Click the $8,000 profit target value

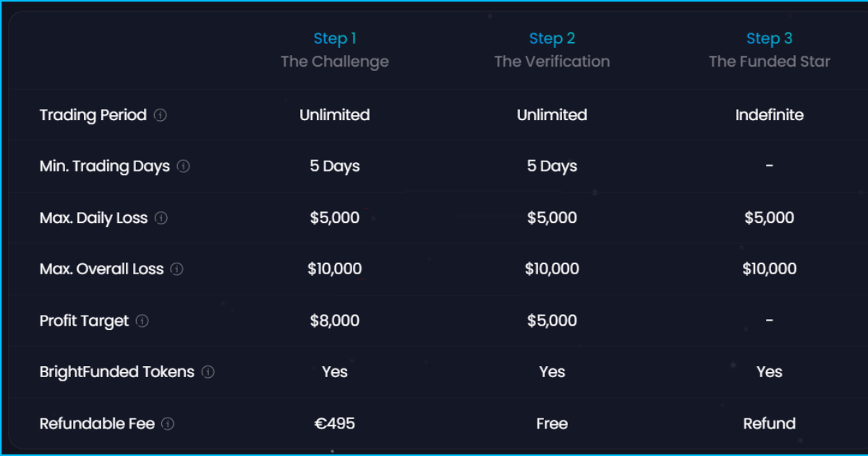point(335,321)
